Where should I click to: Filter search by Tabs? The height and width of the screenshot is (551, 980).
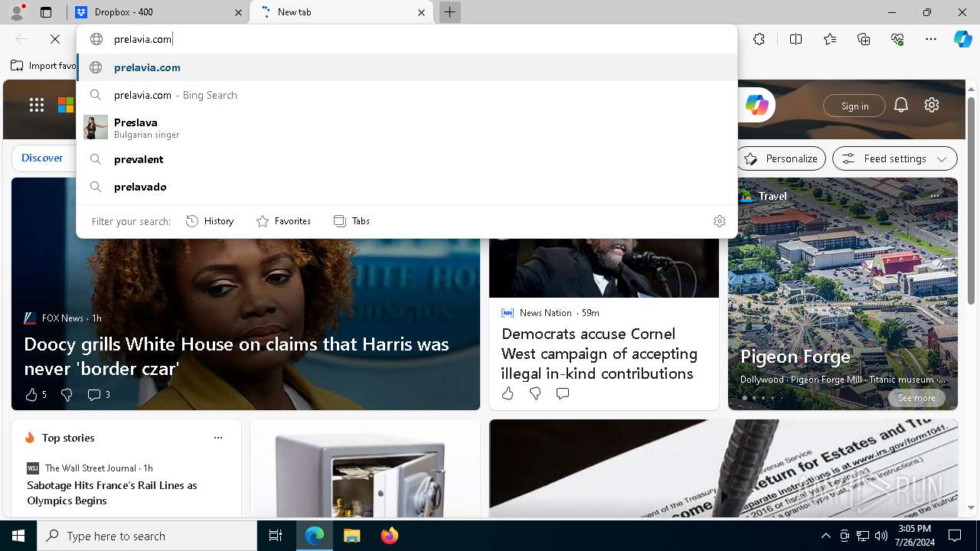(351, 221)
